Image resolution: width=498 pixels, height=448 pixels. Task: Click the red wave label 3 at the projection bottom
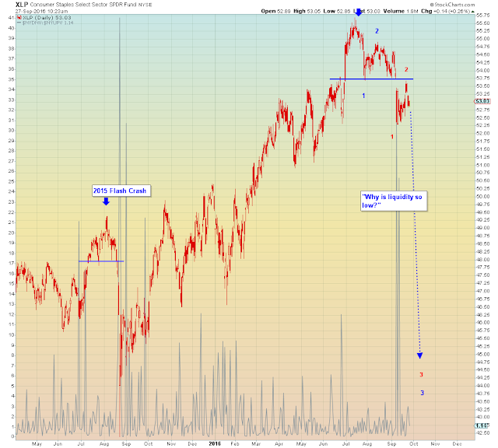coord(421,375)
